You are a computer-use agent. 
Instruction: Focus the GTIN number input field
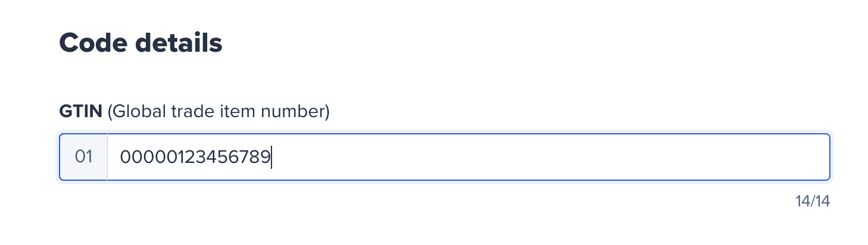tap(468, 157)
